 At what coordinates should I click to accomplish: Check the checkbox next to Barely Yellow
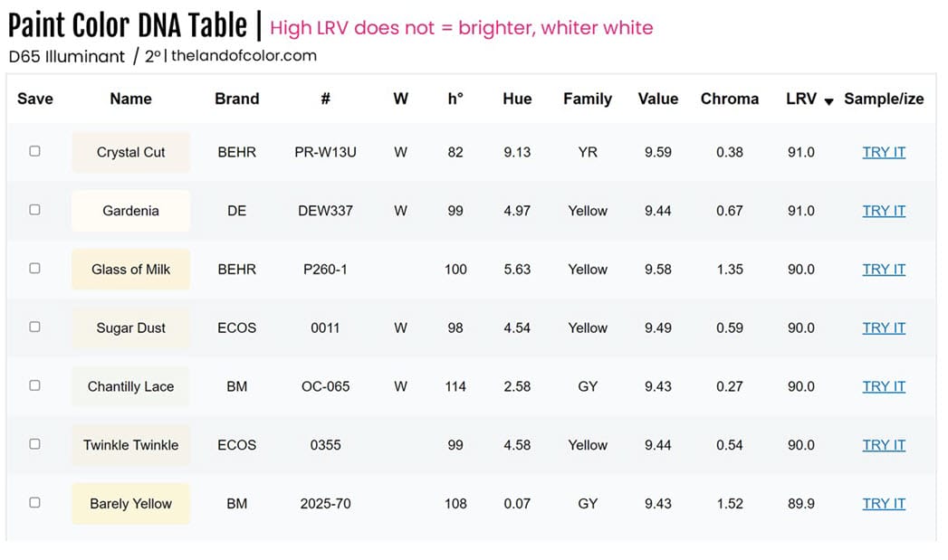tap(34, 503)
